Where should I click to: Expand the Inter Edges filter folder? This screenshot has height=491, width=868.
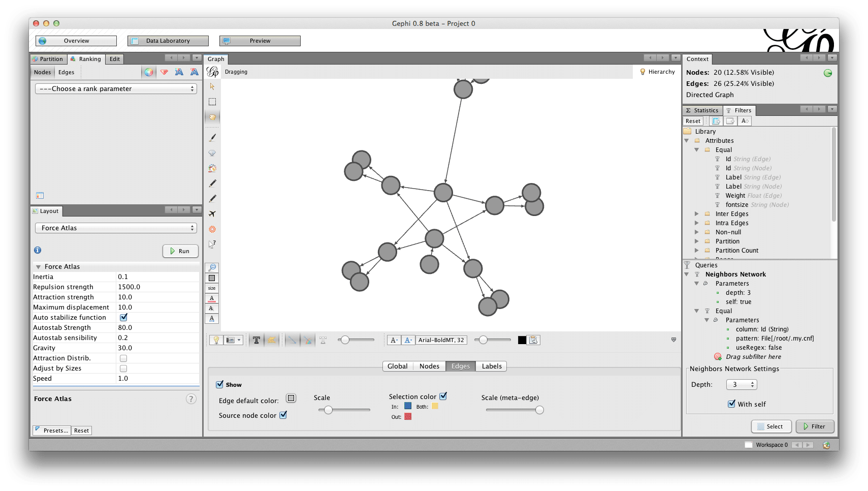(x=697, y=214)
